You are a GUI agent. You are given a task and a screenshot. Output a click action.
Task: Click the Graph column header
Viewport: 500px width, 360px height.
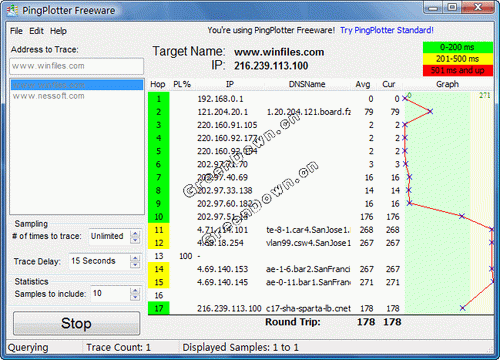pyautogui.click(x=448, y=84)
